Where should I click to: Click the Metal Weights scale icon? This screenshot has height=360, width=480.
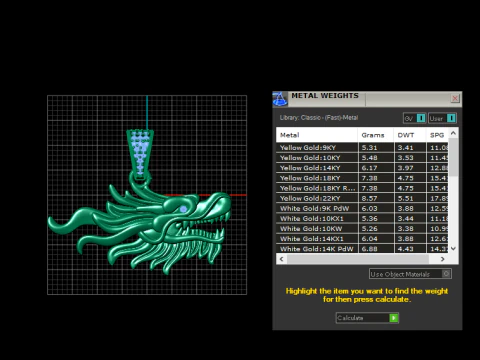(x=280, y=99)
